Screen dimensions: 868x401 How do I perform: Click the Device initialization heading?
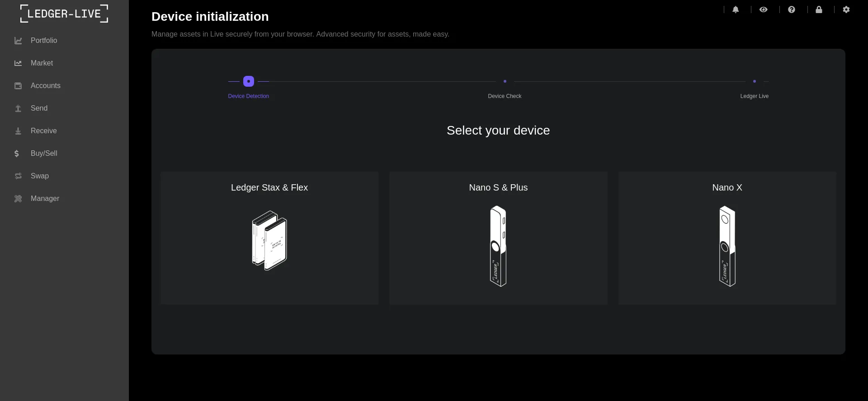210,17
